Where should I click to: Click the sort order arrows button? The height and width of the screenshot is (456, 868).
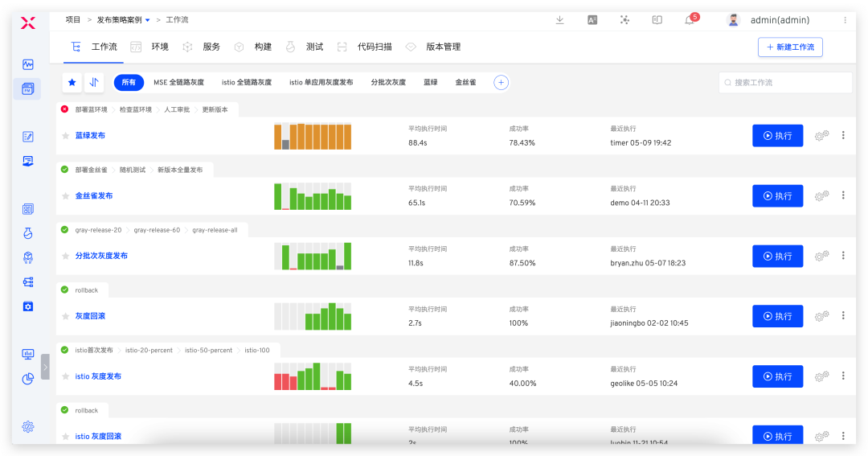[94, 83]
